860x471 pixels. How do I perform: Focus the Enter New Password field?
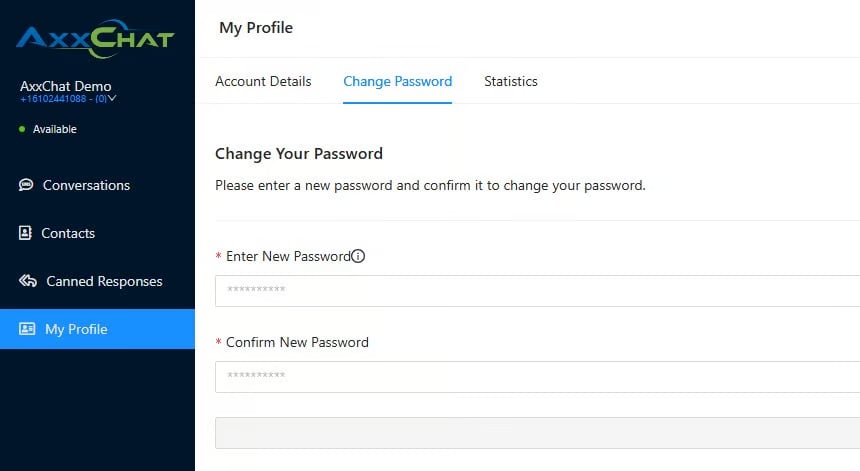[x=537, y=291]
